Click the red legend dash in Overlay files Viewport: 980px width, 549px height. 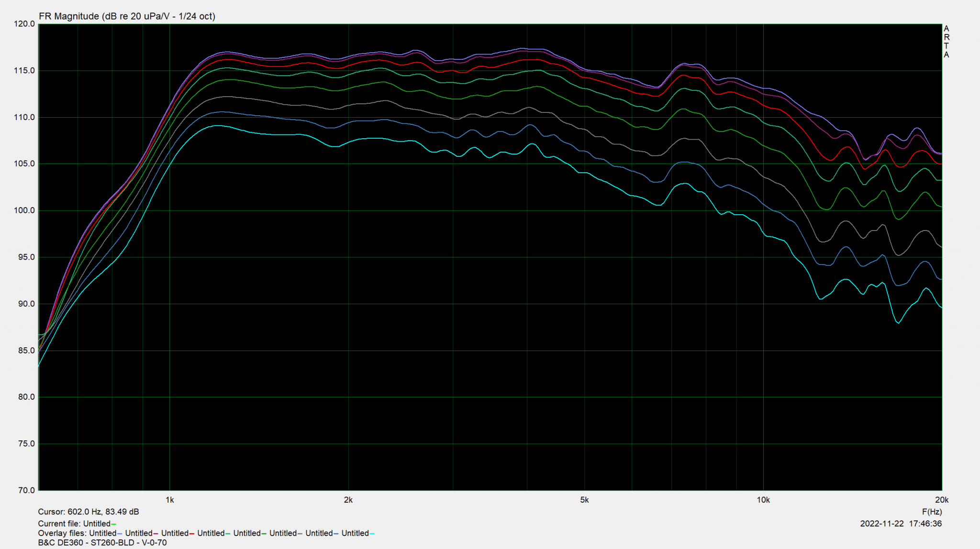tap(191, 534)
